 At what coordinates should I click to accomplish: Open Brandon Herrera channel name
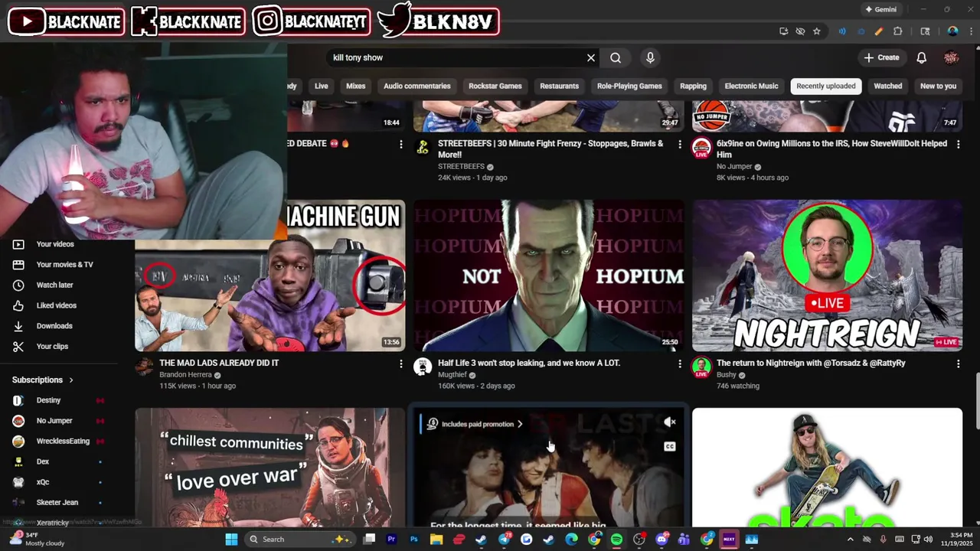pyautogui.click(x=185, y=375)
